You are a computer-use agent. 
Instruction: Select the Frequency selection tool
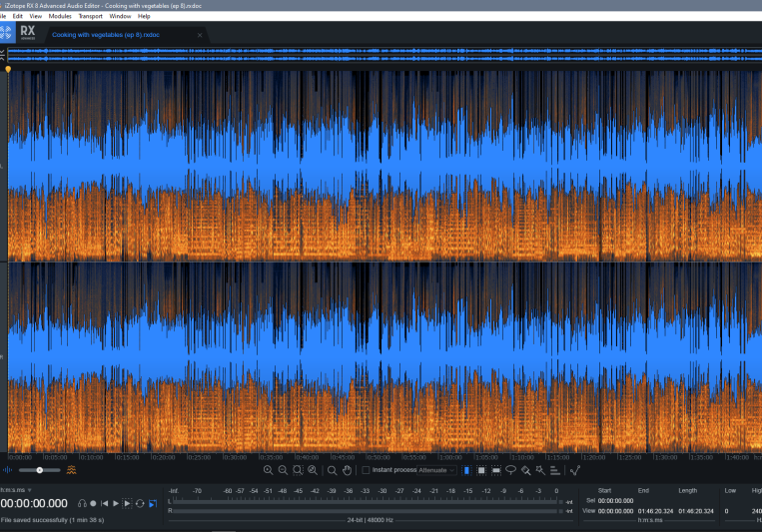coord(496,470)
